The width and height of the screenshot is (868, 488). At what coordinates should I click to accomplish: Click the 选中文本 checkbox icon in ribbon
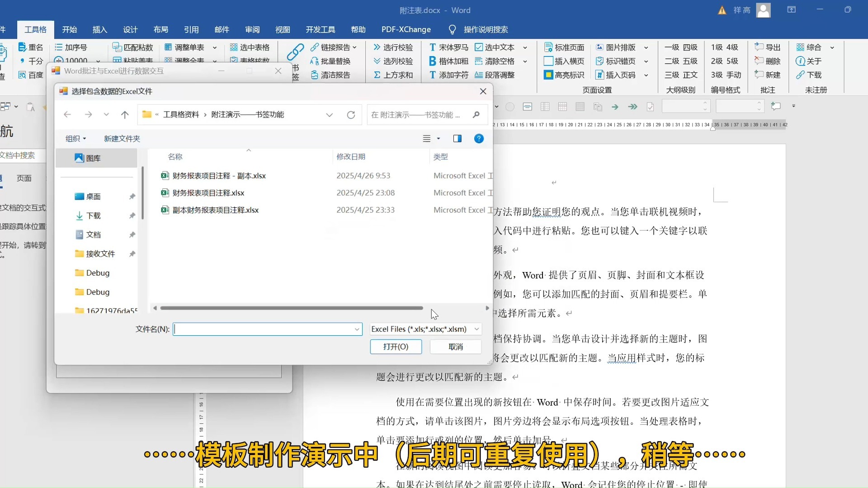coord(479,47)
